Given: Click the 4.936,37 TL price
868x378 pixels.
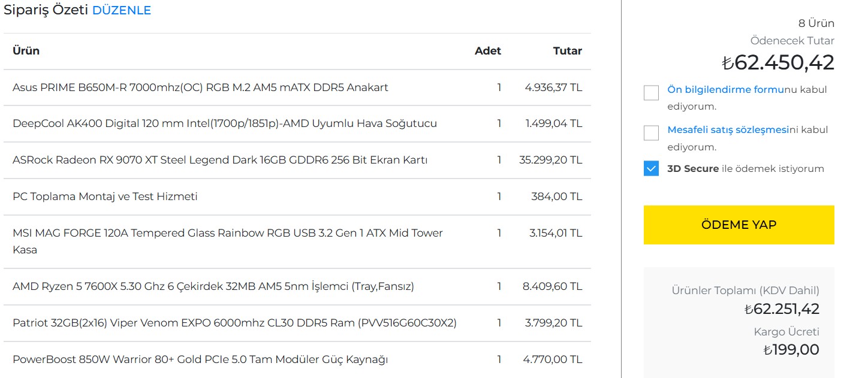Looking at the screenshot, I should coord(553,87).
